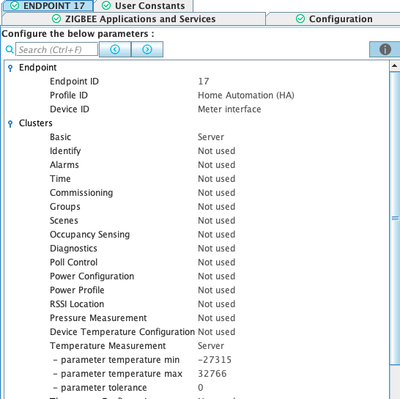Select the Clusters section heading
Screen dimensions: 400x399
click(x=36, y=123)
